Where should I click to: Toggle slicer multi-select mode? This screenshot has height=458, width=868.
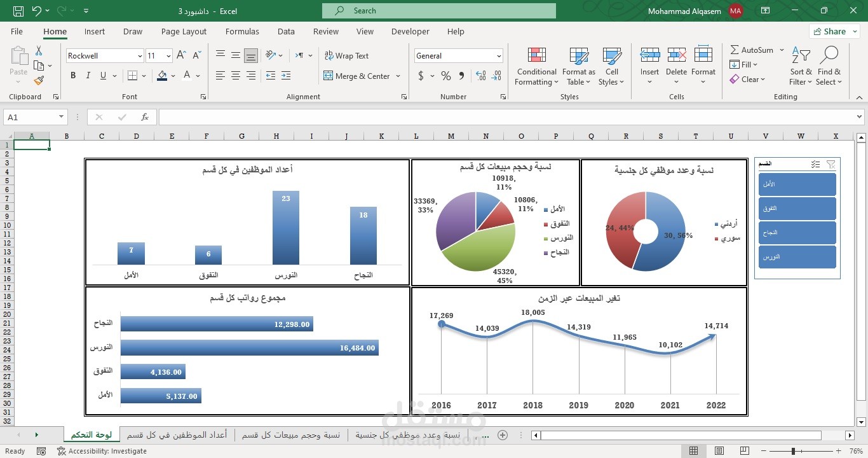[x=815, y=164]
